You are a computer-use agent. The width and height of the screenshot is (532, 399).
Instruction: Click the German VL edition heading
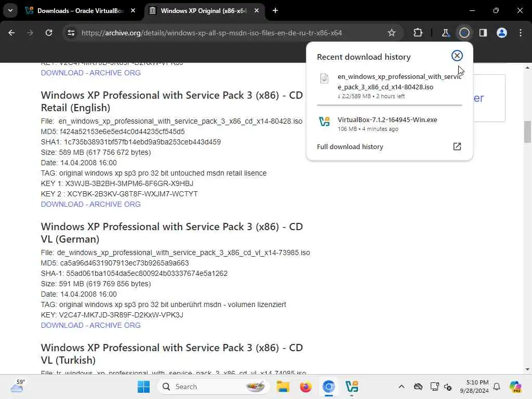coord(171,233)
